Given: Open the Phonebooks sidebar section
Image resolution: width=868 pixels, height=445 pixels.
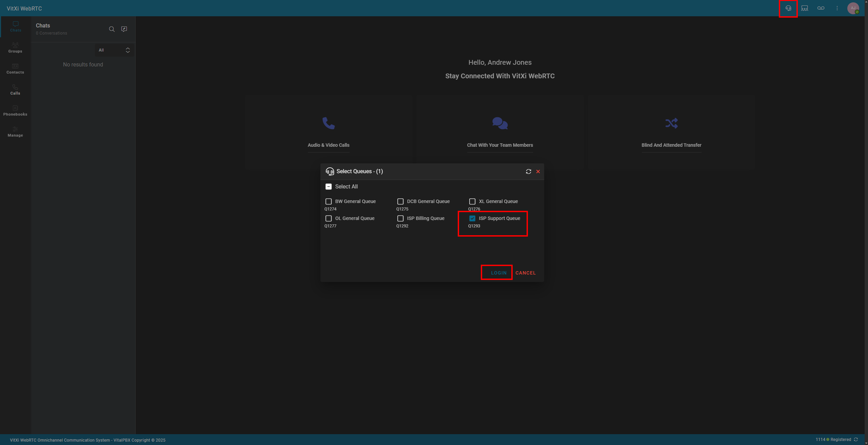Looking at the screenshot, I should [15, 110].
